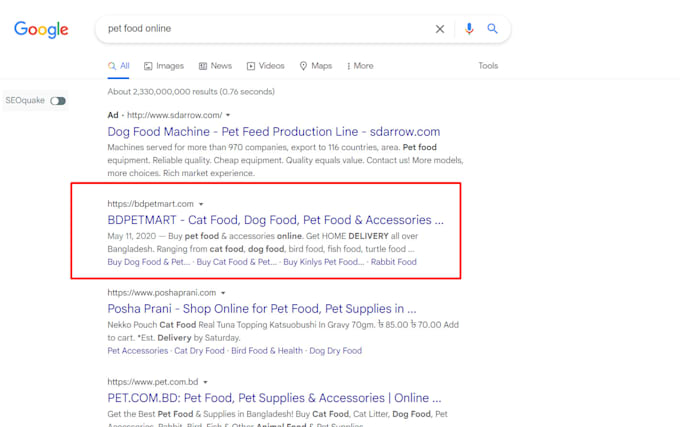The width and height of the screenshot is (680, 427).
Task: Expand dropdown arrow beside poshaprani.com URL
Action: (x=223, y=293)
